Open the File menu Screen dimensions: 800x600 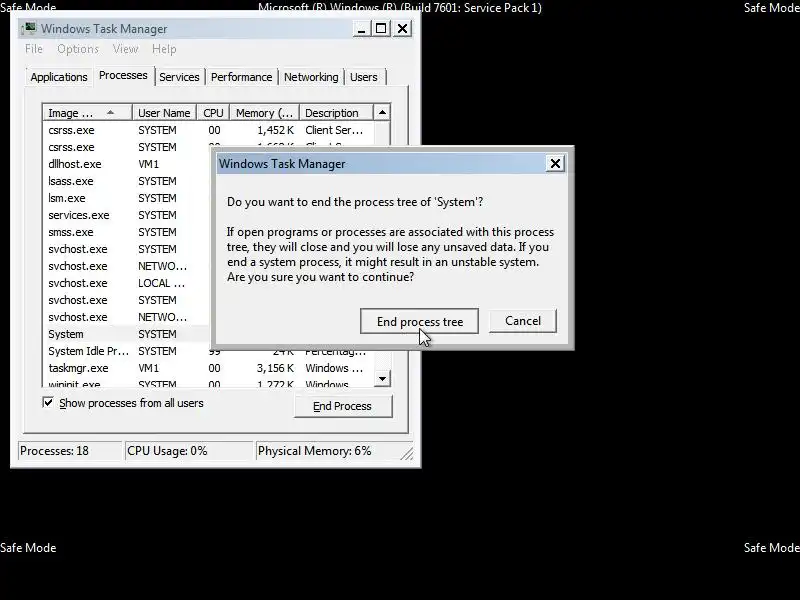click(34, 49)
